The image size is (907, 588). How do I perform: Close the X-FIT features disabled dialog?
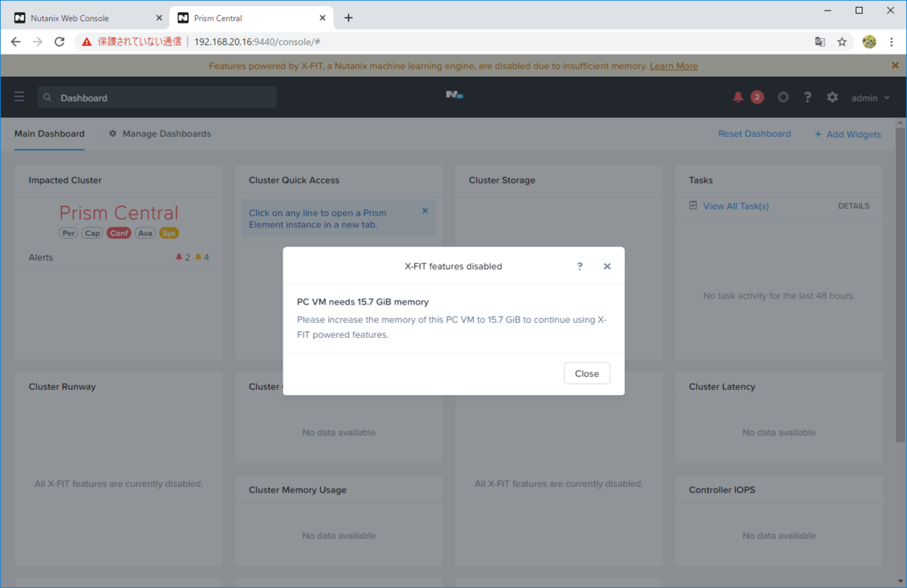click(587, 373)
